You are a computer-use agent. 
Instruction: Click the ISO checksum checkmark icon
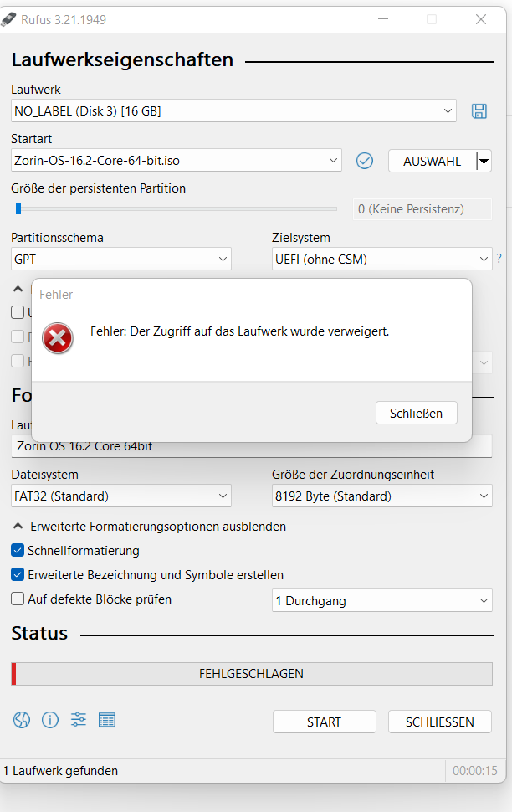click(365, 161)
